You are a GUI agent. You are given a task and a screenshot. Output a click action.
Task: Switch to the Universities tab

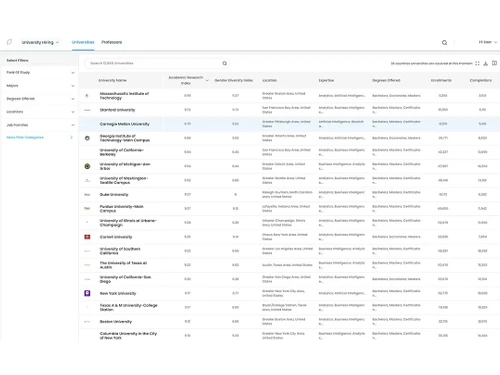(x=83, y=42)
